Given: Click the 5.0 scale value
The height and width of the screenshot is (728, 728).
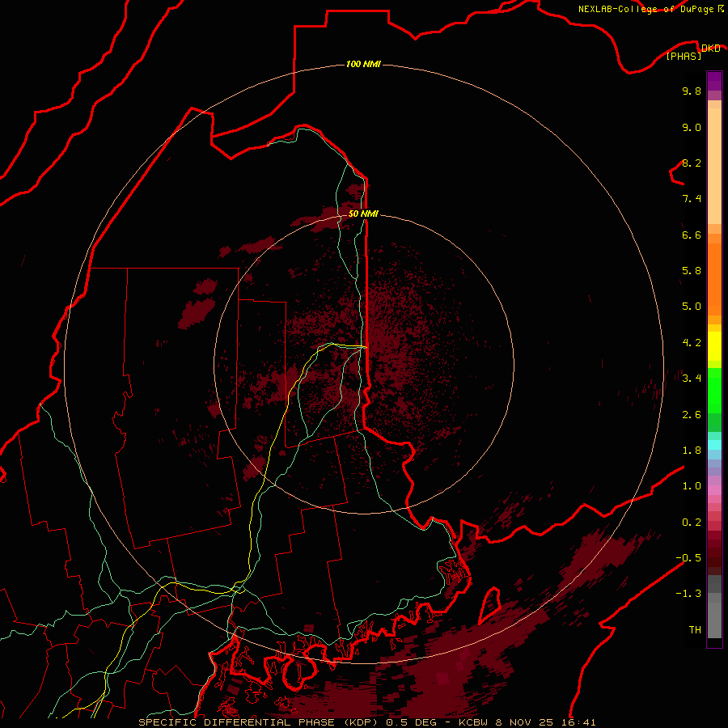Looking at the screenshot, I should (x=692, y=307).
